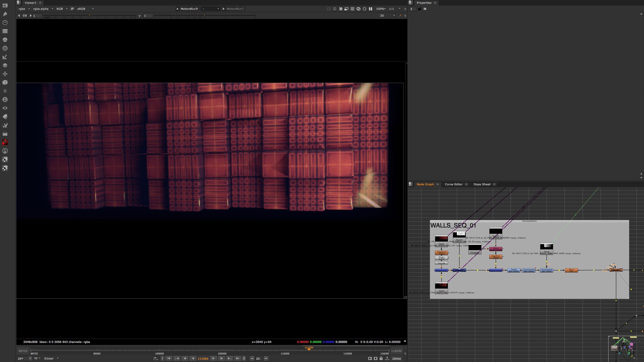Click the gain value input field
Viewport: 644px width, 362px height.
(x=37, y=16)
